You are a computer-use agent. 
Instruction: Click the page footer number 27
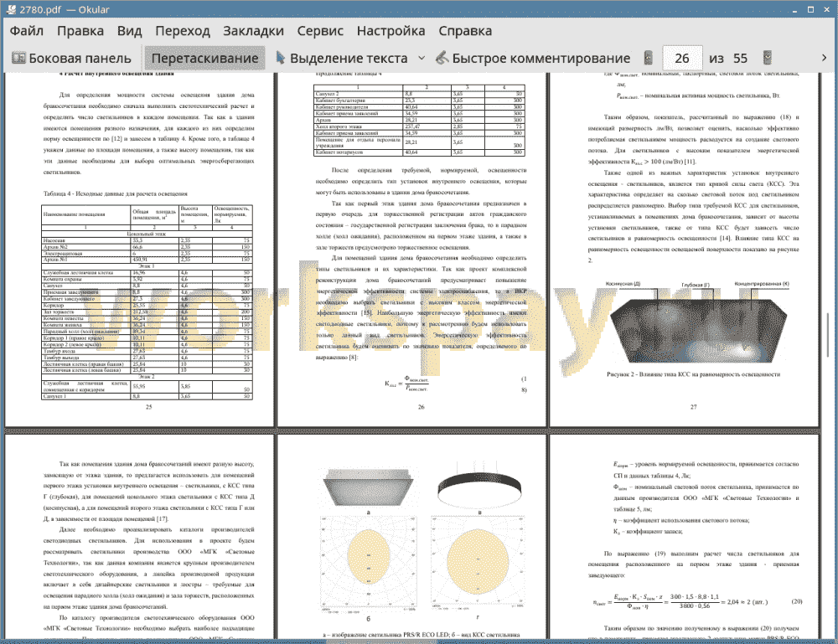click(693, 407)
